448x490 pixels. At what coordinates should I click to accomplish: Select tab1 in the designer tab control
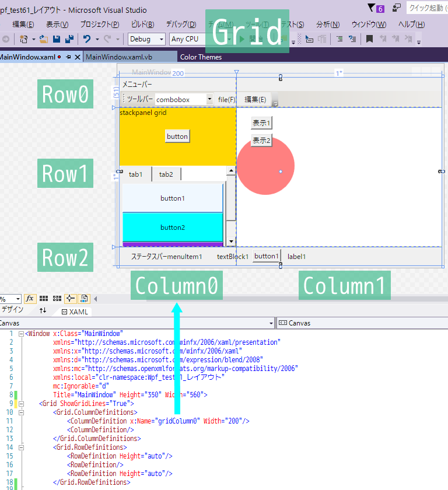[135, 174]
